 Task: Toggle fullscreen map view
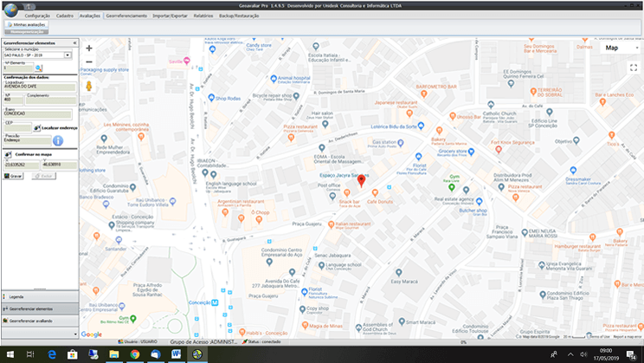point(633,68)
